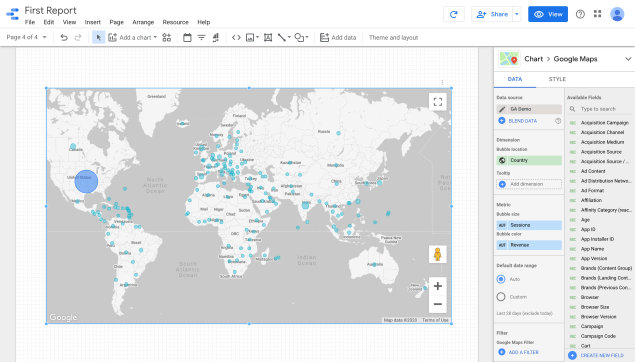Zoom in on the map
The width and height of the screenshot is (635, 362).
coord(438,286)
